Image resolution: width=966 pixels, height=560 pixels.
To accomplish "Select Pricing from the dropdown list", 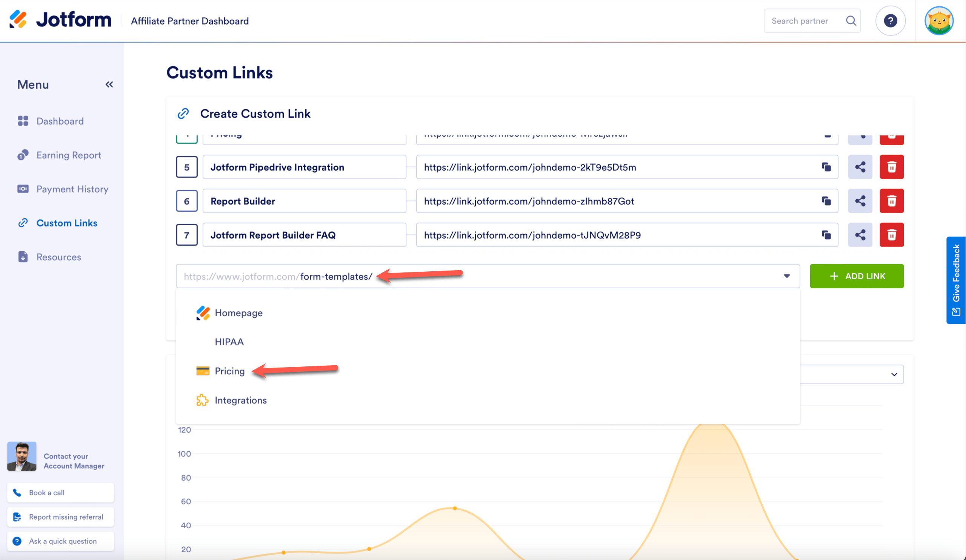I will click(229, 371).
